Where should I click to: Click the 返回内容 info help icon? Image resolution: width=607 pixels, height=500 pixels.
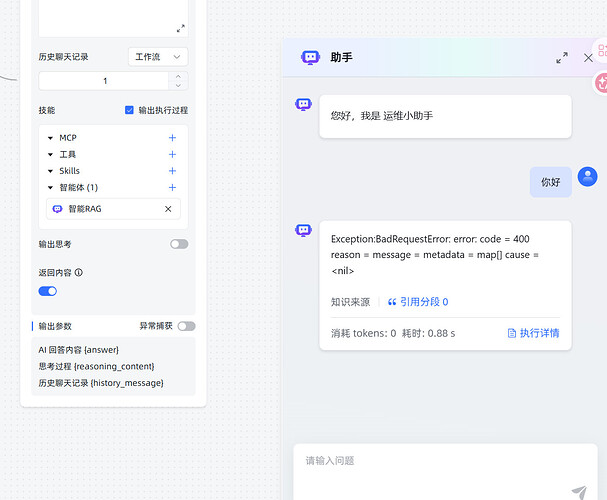click(79, 272)
